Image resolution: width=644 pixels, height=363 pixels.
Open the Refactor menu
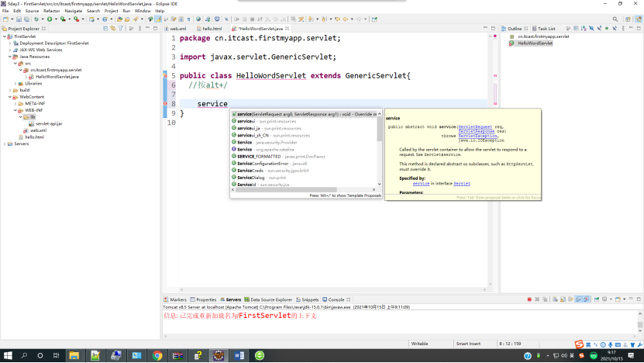pos(51,11)
